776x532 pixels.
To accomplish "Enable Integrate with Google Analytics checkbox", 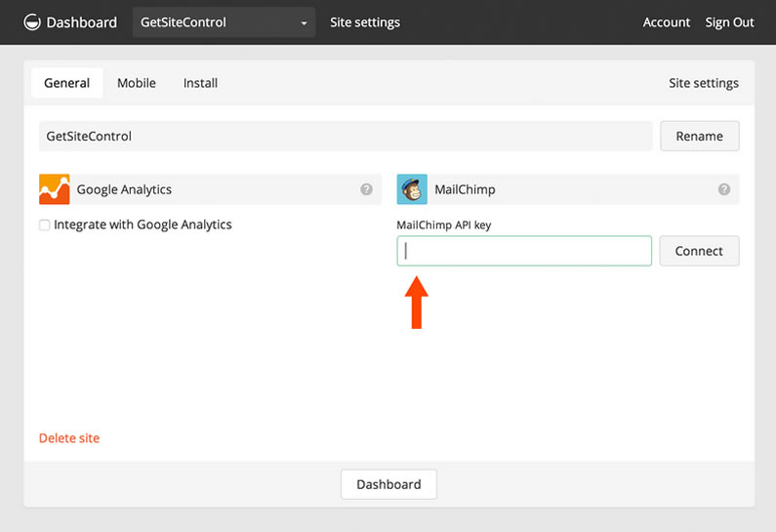I will point(45,225).
